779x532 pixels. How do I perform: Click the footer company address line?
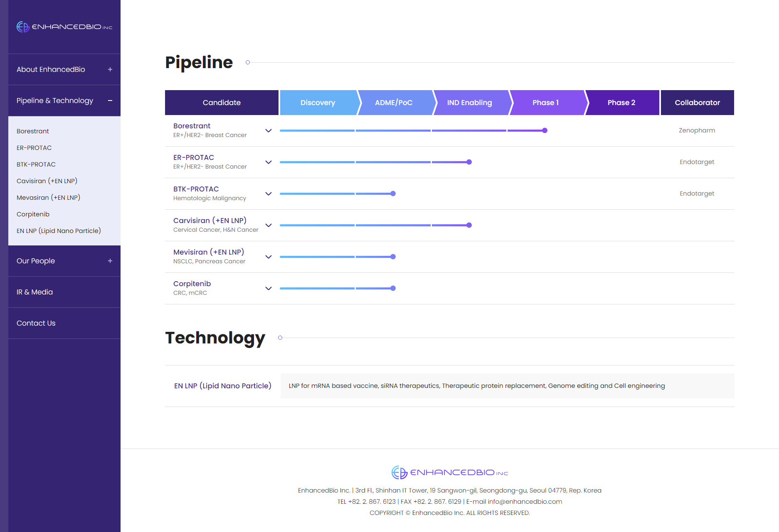click(450, 490)
